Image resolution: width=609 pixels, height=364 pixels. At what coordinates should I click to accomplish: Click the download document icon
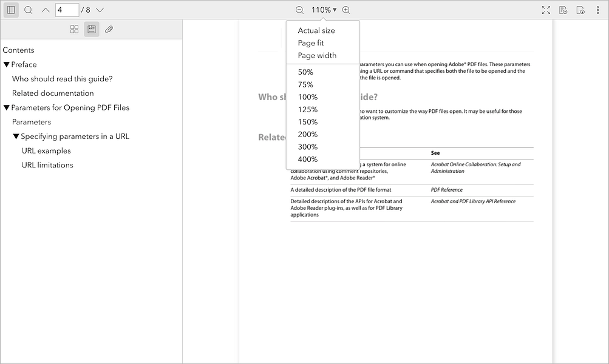(580, 10)
